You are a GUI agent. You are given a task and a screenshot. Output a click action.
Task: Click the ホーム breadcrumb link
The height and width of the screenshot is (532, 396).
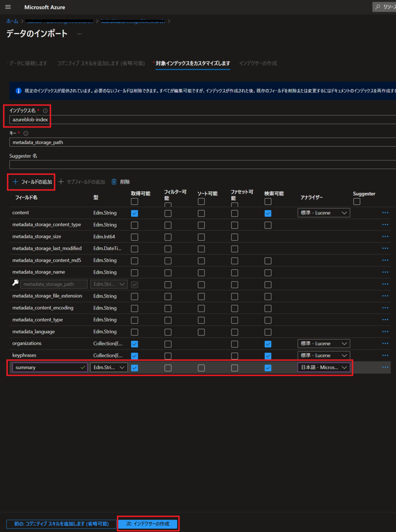tap(12, 21)
